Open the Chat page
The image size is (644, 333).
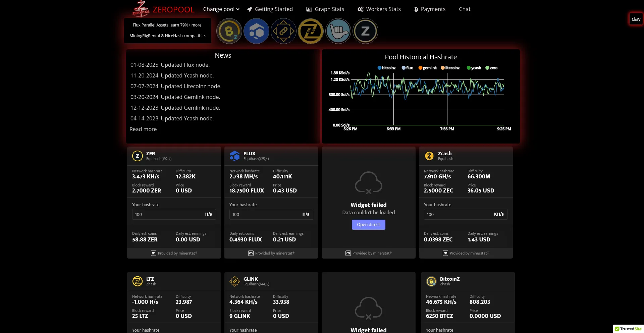tap(465, 9)
